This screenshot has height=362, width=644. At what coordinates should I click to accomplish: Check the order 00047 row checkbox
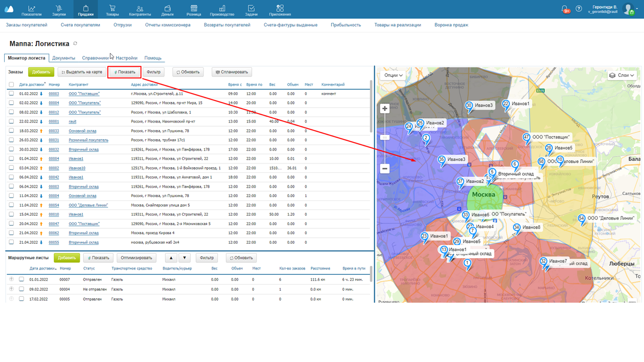[x=11, y=224]
